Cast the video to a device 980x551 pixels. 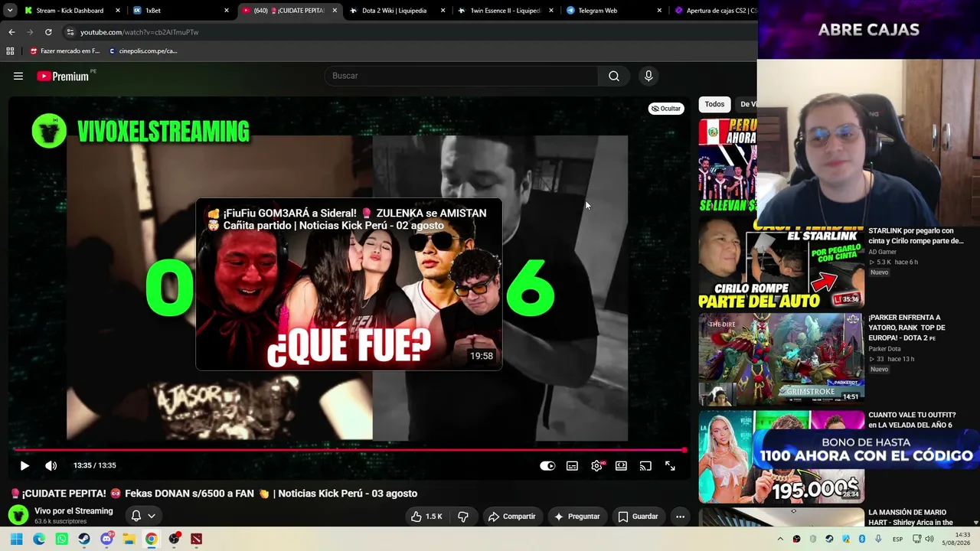pos(645,465)
